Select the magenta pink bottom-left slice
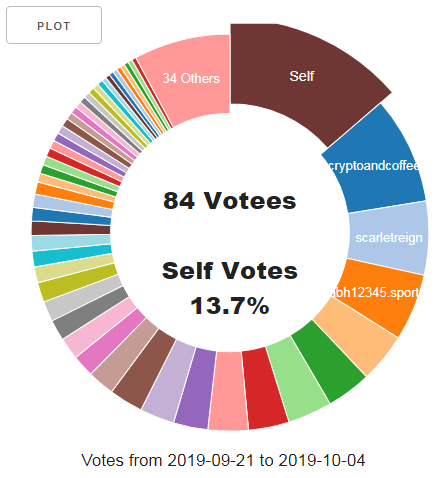Image resolution: width=439 pixels, height=478 pixels. [x=112, y=340]
